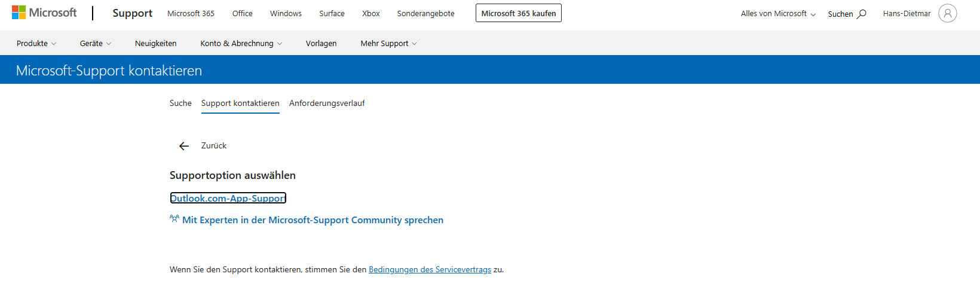980x301 pixels.
Task: Expand Alles von Microsoft menu
Action: click(778, 14)
